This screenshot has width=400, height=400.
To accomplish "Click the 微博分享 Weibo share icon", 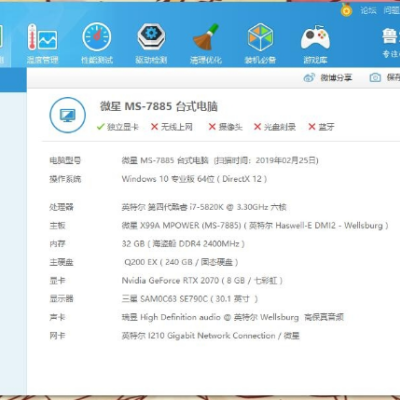I will (x=309, y=78).
